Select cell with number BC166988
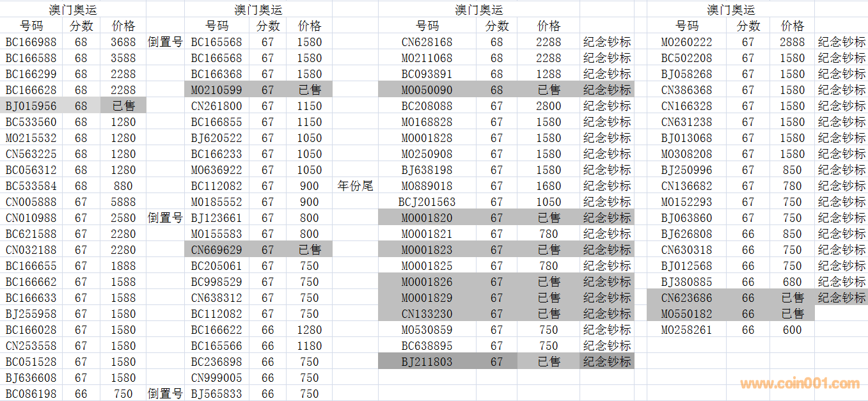Screen dimensions: 868x401 pos(31,42)
